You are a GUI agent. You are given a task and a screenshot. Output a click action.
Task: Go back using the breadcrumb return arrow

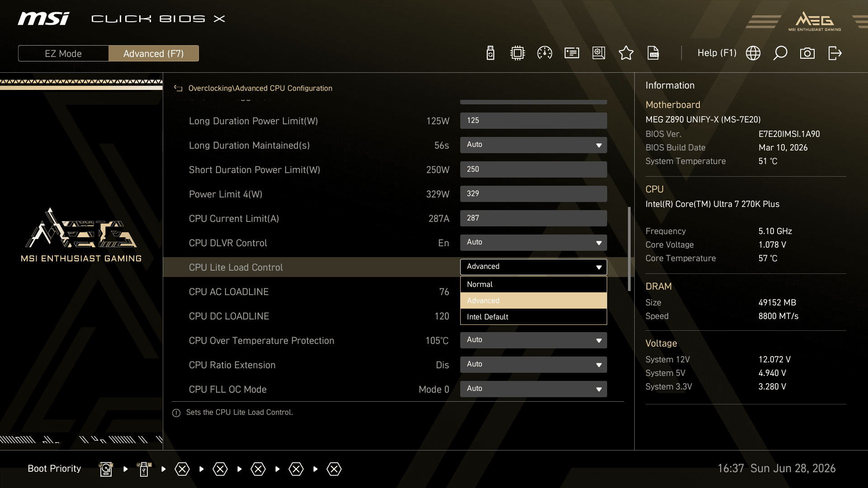[x=178, y=89]
